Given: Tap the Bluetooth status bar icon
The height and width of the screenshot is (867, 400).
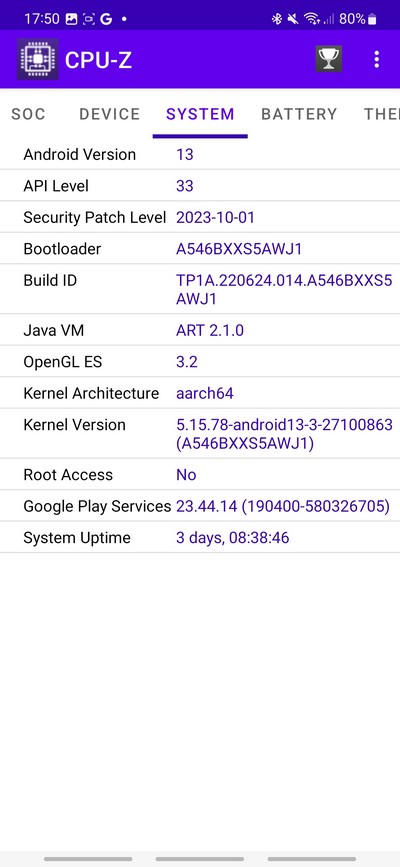Looking at the screenshot, I should point(277,19).
